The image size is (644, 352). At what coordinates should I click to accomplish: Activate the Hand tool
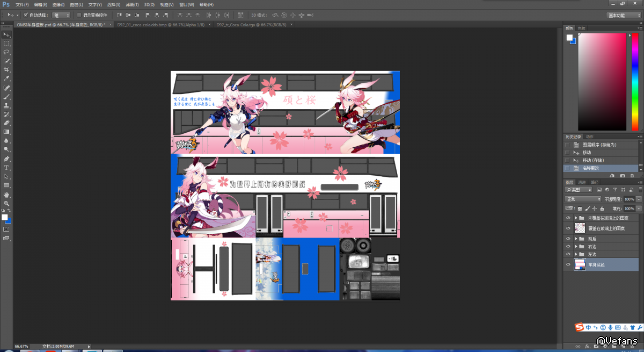(x=6, y=195)
